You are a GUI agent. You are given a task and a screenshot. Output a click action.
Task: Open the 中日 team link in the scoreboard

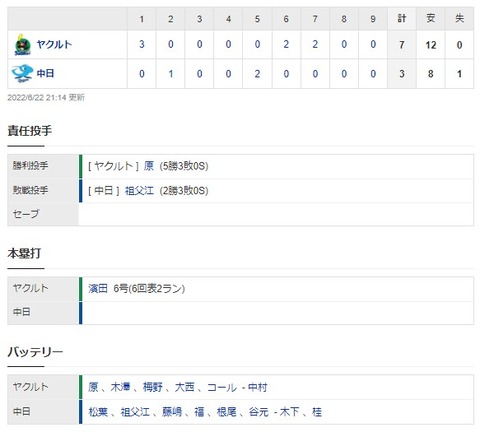tap(45, 73)
